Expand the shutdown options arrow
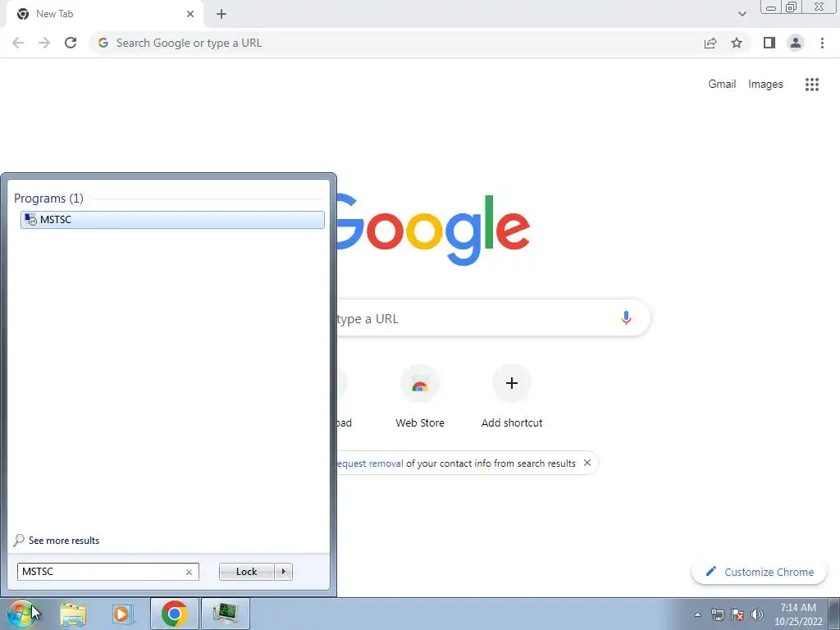Screen dimensions: 840x630 click(283, 572)
